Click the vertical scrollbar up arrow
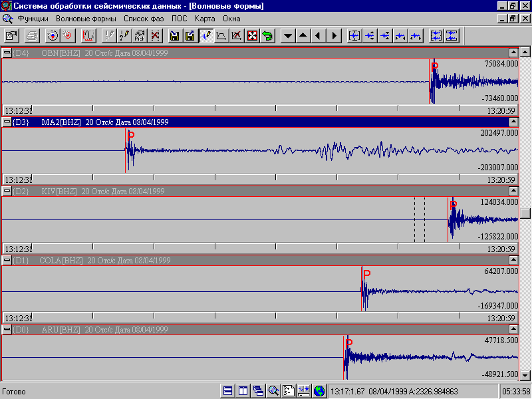The height and width of the screenshot is (399, 532). 525,52
